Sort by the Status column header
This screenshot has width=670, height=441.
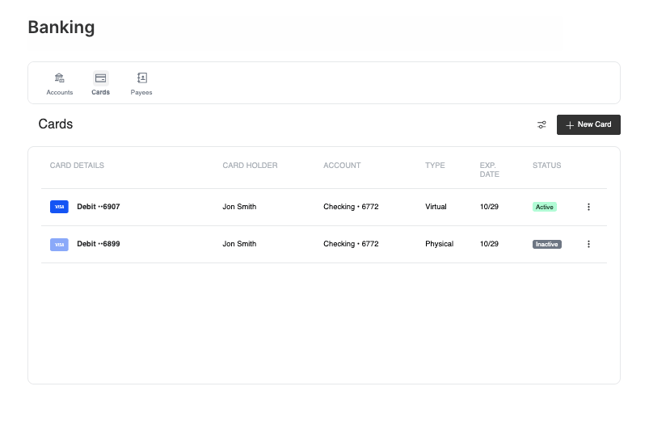(x=546, y=166)
